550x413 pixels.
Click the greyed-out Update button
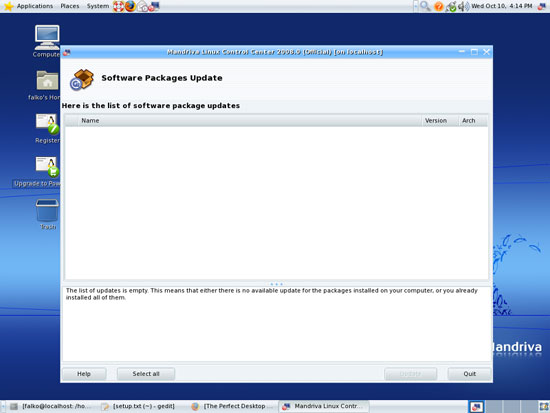(x=410, y=374)
